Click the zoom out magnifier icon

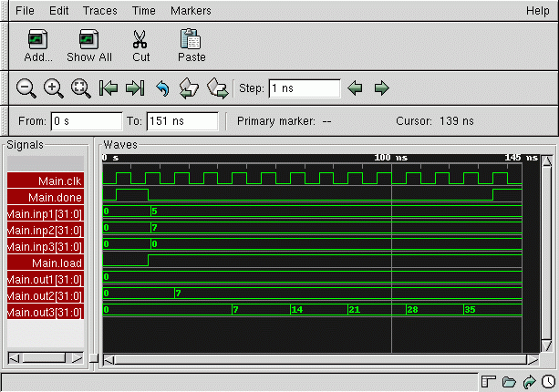(26, 88)
